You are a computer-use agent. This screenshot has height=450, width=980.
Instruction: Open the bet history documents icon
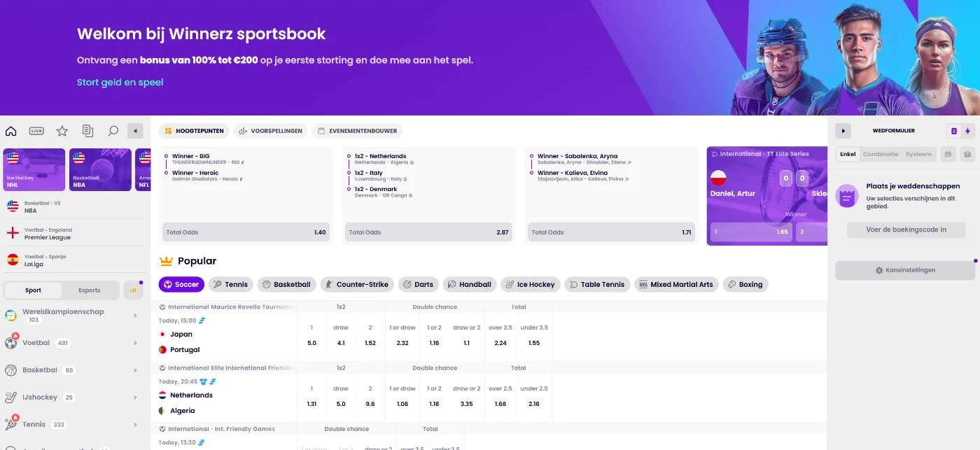87,131
